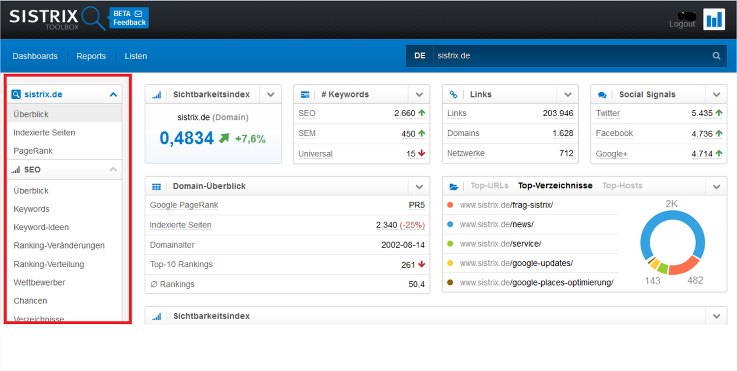Switch to the Top-URLs tab

(x=489, y=186)
